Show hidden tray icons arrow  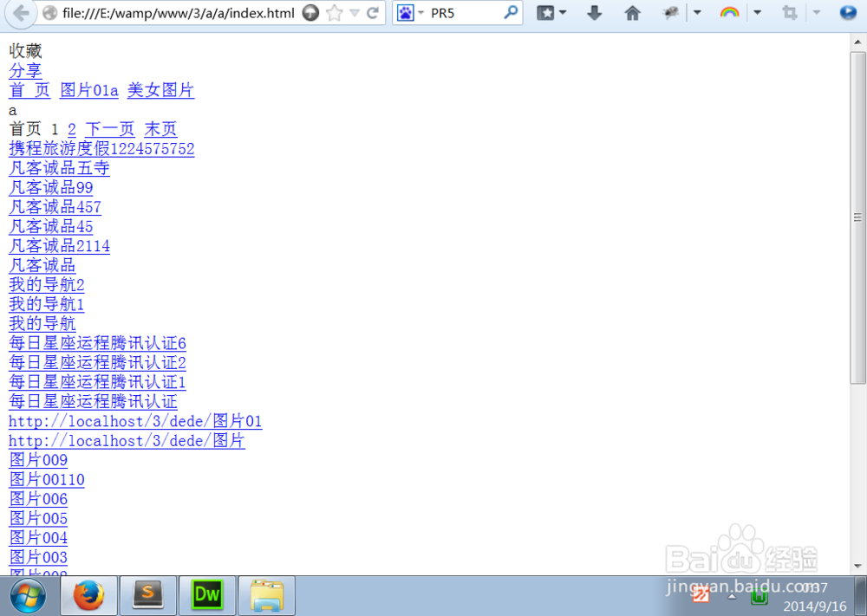pos(732,597)
